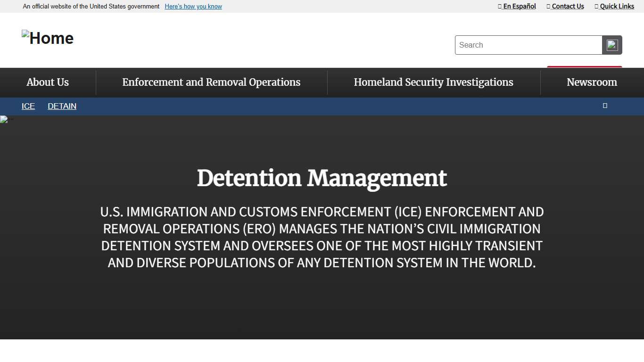
Task: Select the Newsroom menu item
Action: [592, 82]
